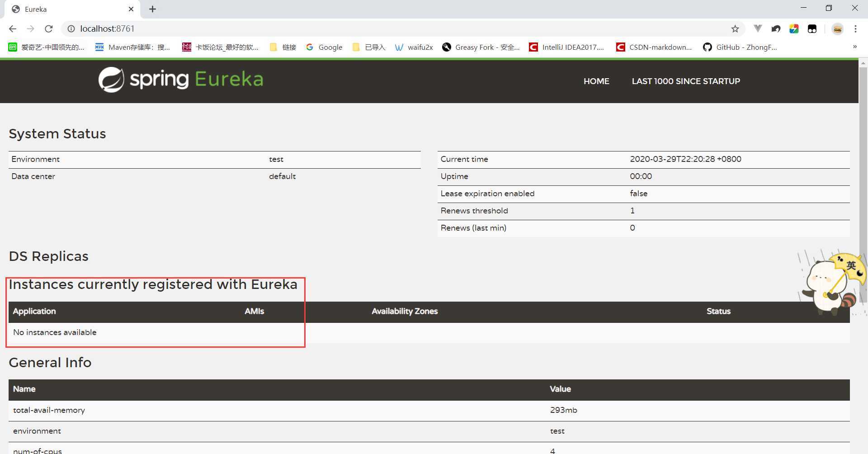Click the Data center 'default' value
The height and width of the screenshot is (454, 868).
(x=282, y=176)
